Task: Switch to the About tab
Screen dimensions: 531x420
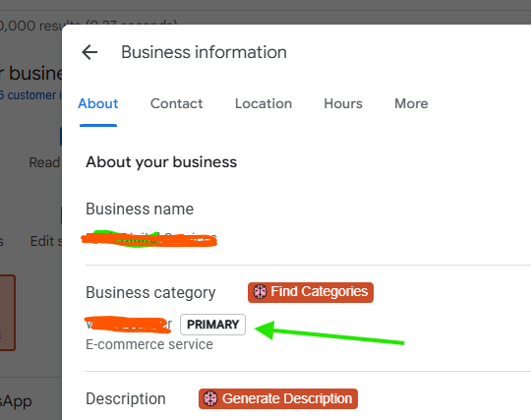Action: pos(98,103)
